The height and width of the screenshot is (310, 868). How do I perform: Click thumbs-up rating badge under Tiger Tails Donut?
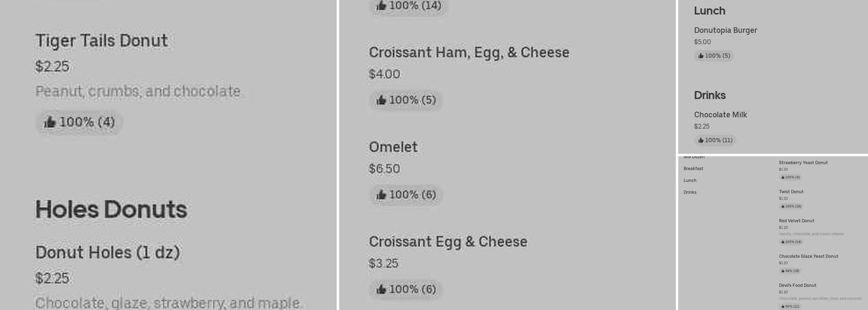coord(79,122)
